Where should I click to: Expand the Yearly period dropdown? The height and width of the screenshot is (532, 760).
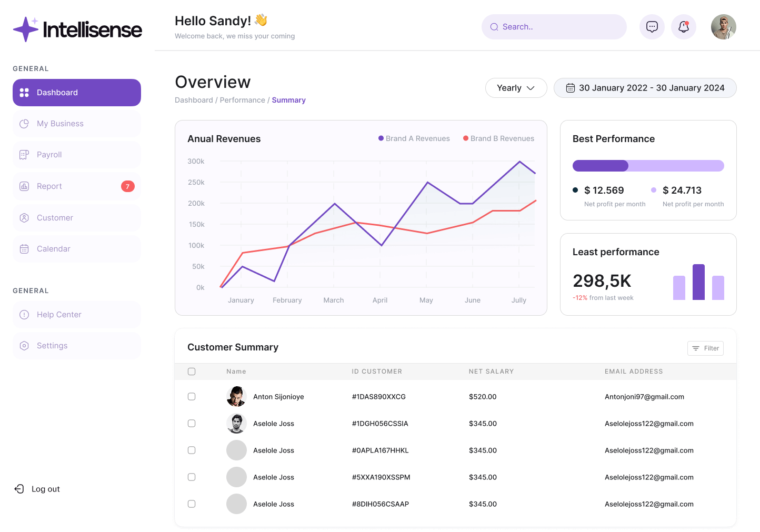click(516, 88)
